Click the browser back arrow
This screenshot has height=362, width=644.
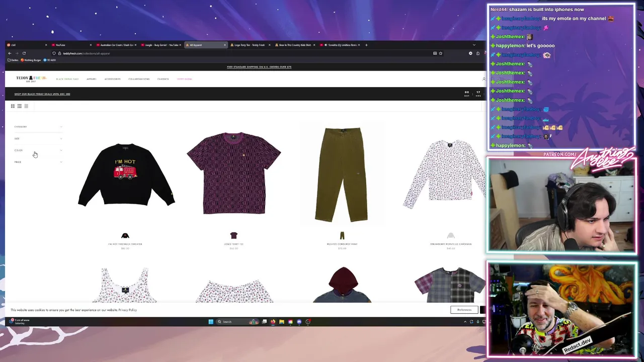click(x=10, y=53)
